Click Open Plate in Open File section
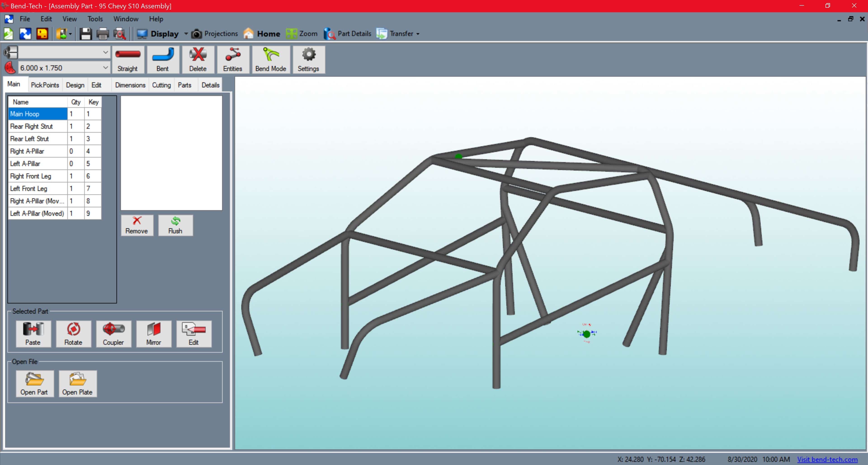The image size is (868, 465). (x=78, y=384)
